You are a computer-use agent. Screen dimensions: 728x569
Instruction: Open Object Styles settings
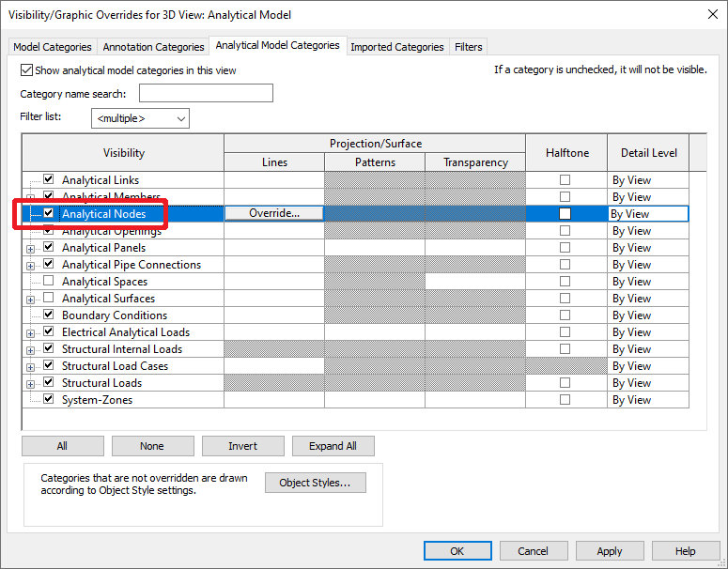(315, 483)
